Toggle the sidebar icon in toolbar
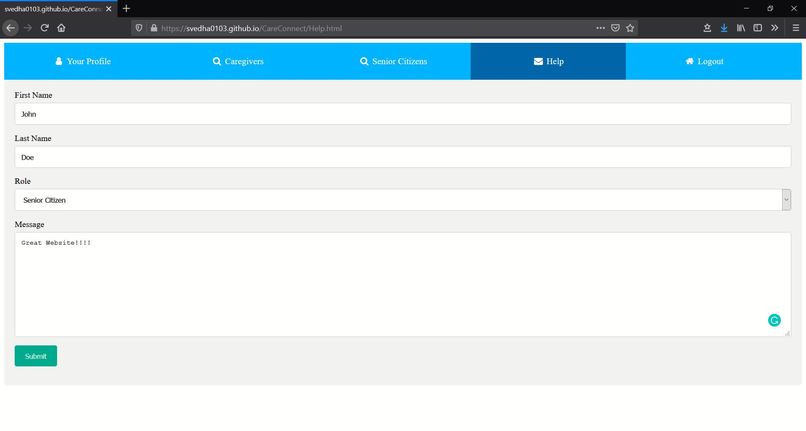806x431 pixels. pyautogui.click(x=758, y=28)
